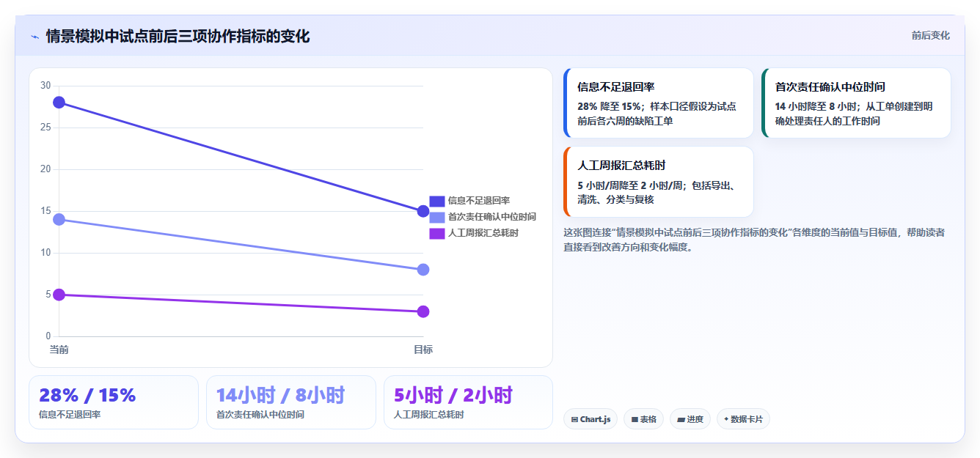Click the y-axis value 30
This screenshot has width=980, height=458.
[45, 86]
